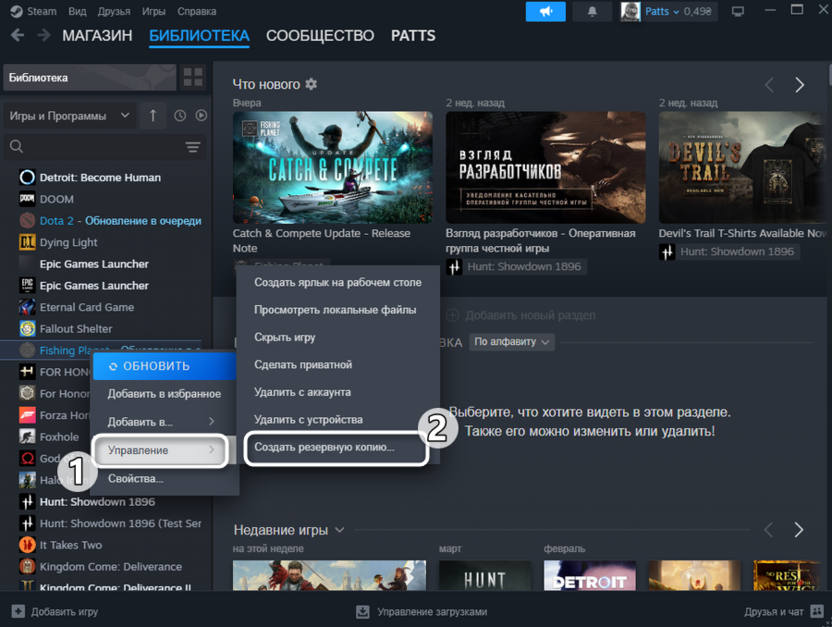The image size is (832, 627).
Task: Choose Просмотреть локальные файлы
Action: [335, 310]
